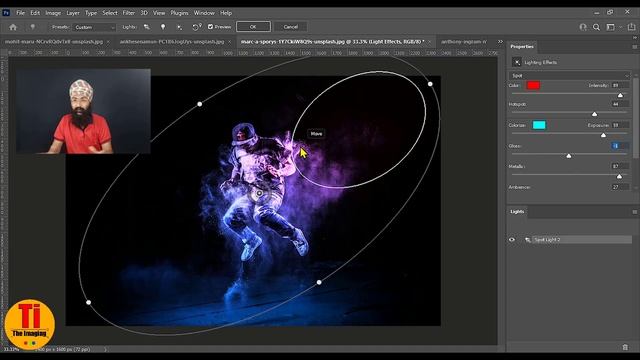The image size is (640, 360).
Task: Open the cloud profile icon
Action: click(583, 27)
